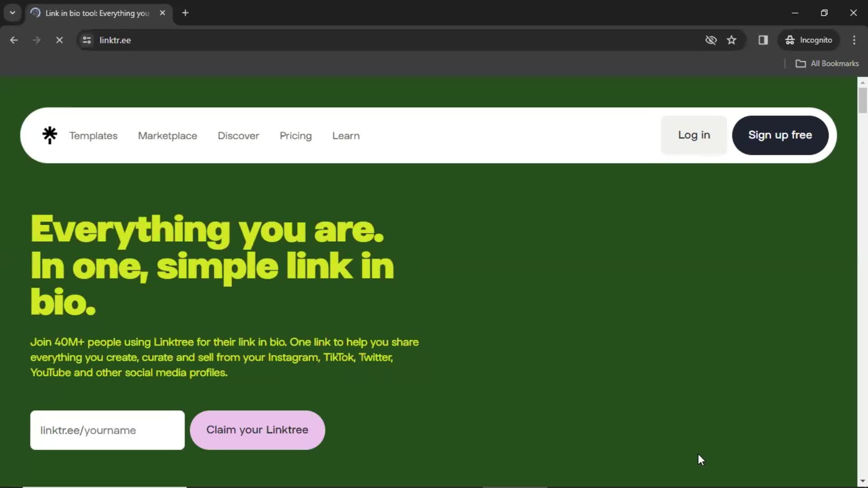Select the Link in bio tool browser tab

pos(99,13)
